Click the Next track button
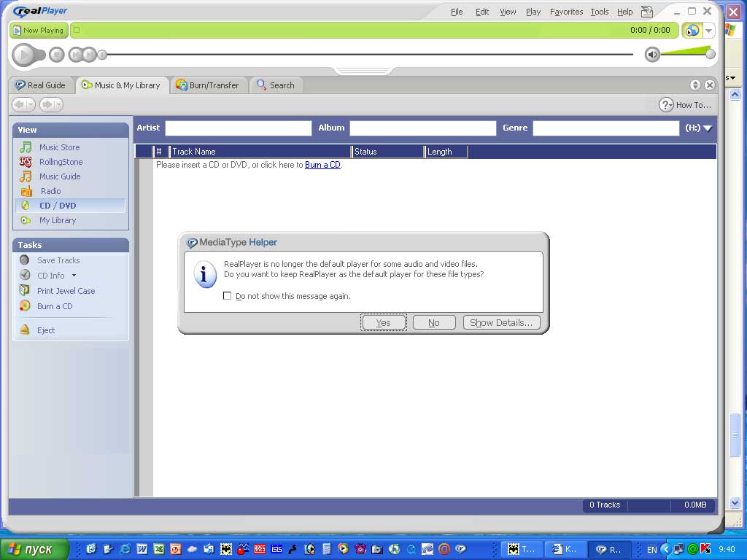This screenshot has height=560, width=747. point(89,55)
